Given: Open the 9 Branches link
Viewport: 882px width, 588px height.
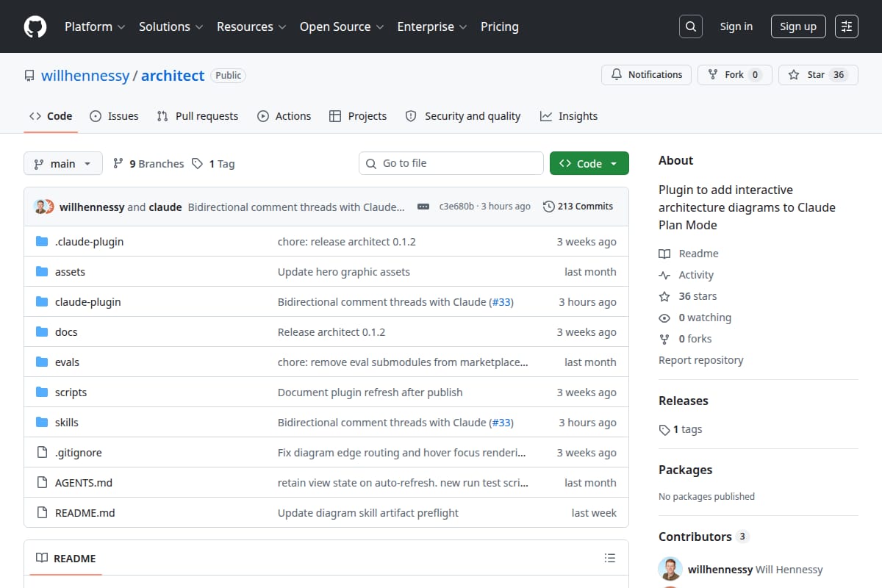Looking at the screenshot, I should (x=148, y=163).
